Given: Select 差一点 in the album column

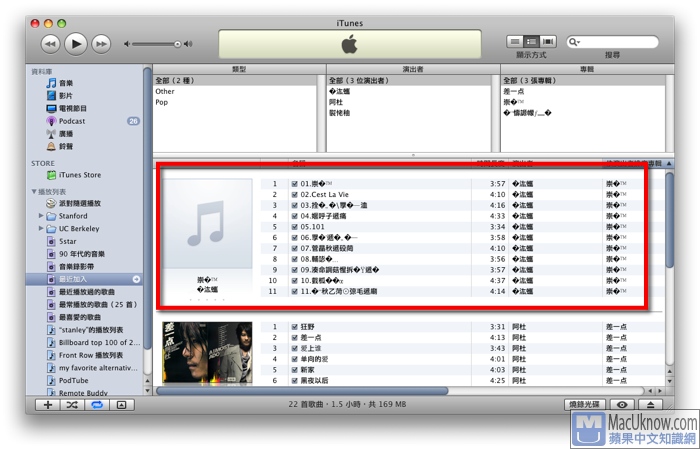Looking at the screenshot, I should coord(583,91).
